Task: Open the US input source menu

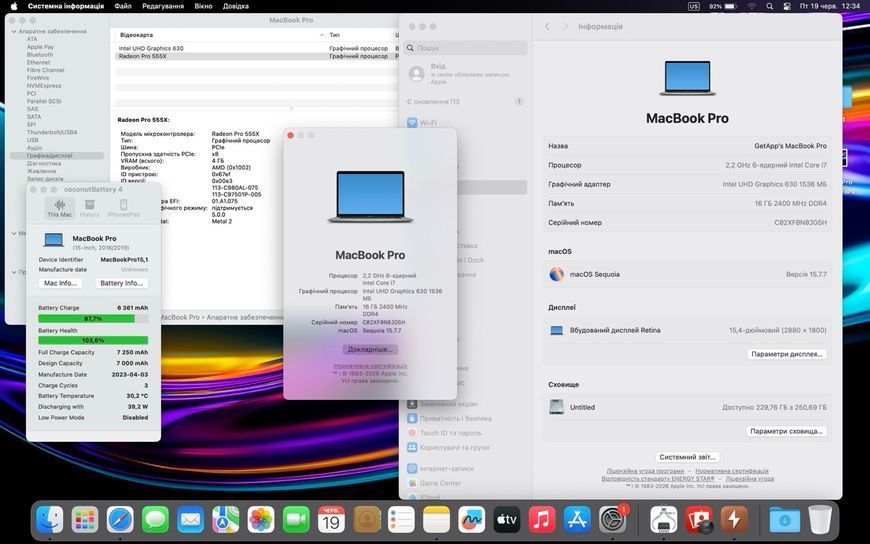Action: (x=694, y=6)
